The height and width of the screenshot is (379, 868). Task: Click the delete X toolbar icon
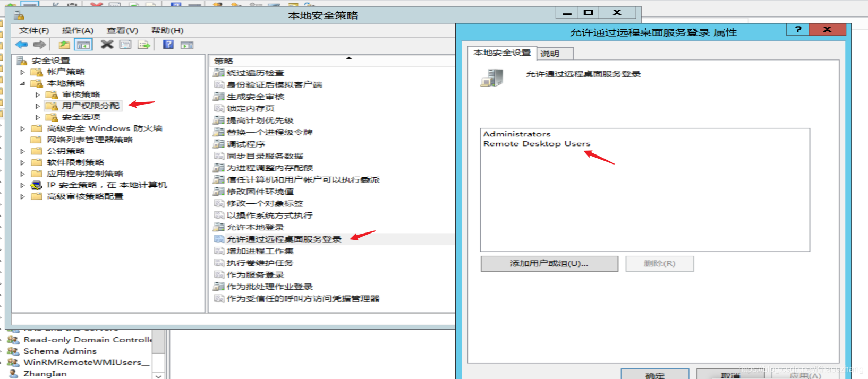point(107,45)
